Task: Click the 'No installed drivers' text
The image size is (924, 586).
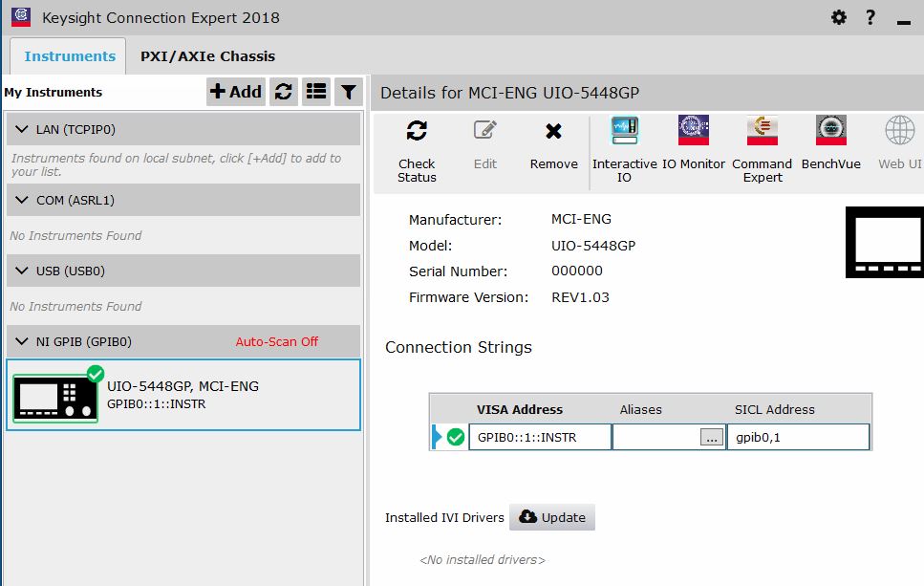Action: pyautogui.click(x=482, y=559)
